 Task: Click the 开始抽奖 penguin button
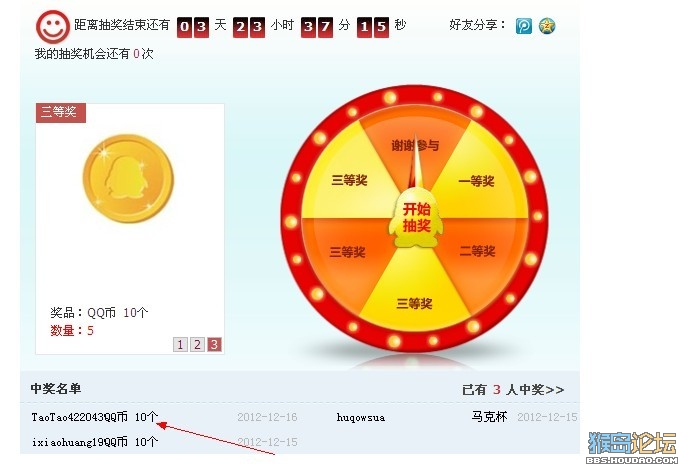416,218
